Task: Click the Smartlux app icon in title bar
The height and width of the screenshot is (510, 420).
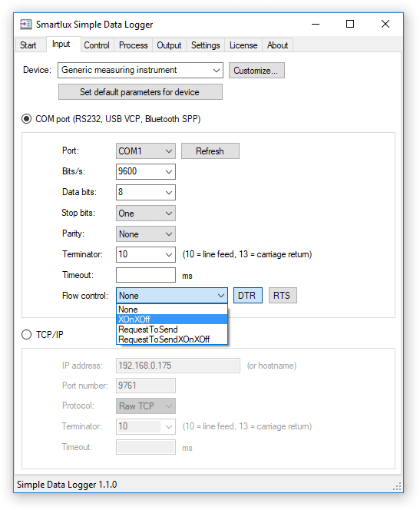Action: point(25,25)
